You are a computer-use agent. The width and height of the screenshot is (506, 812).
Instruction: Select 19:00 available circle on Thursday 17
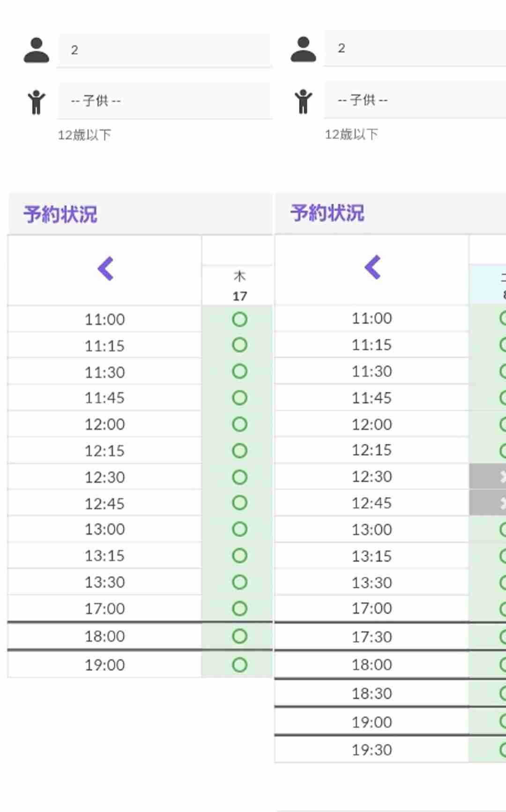[x=239, y=664]
